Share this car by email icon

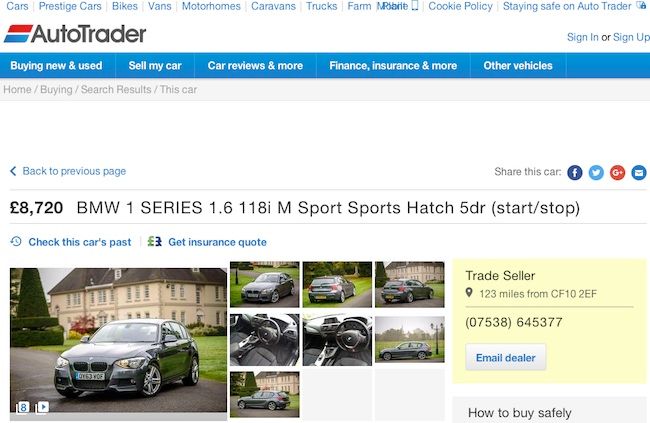(x=638, y=172)
